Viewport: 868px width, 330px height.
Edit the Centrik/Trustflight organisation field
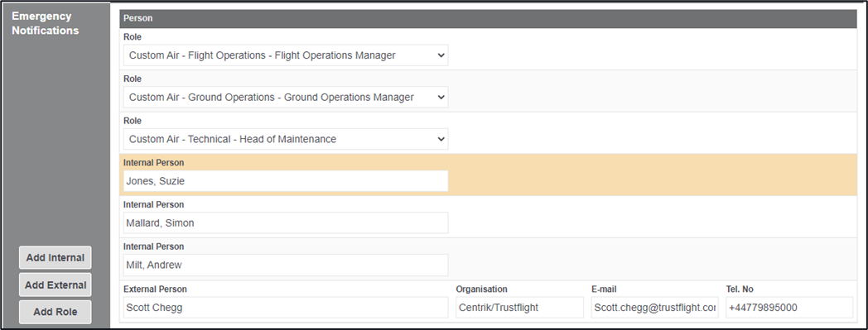(x=520, y=308)
